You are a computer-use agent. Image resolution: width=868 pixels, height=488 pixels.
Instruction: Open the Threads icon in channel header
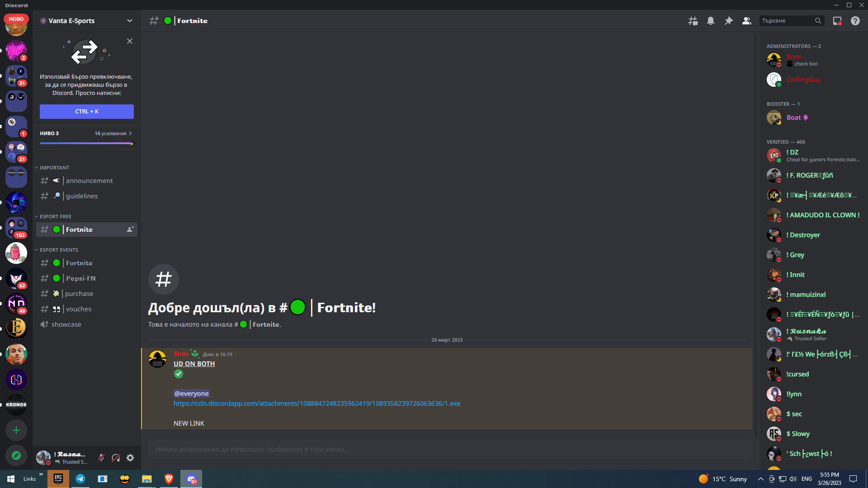(x=693, y=21)
